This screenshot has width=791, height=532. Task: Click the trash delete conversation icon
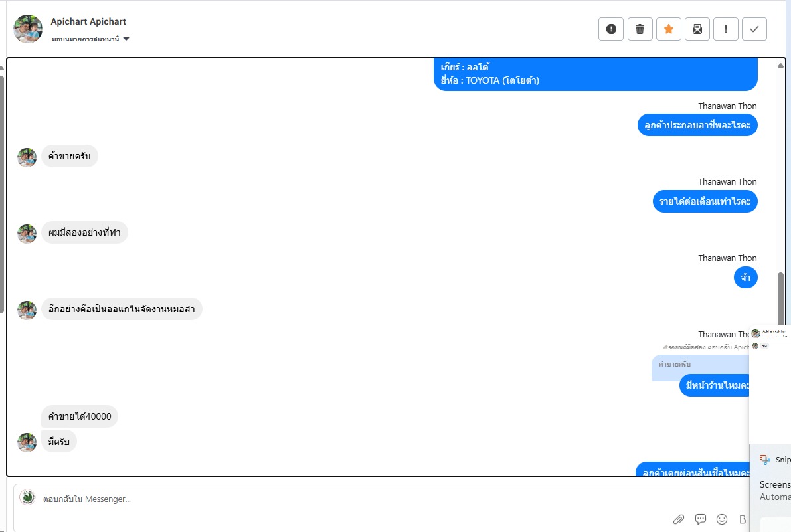click(640, 29)
